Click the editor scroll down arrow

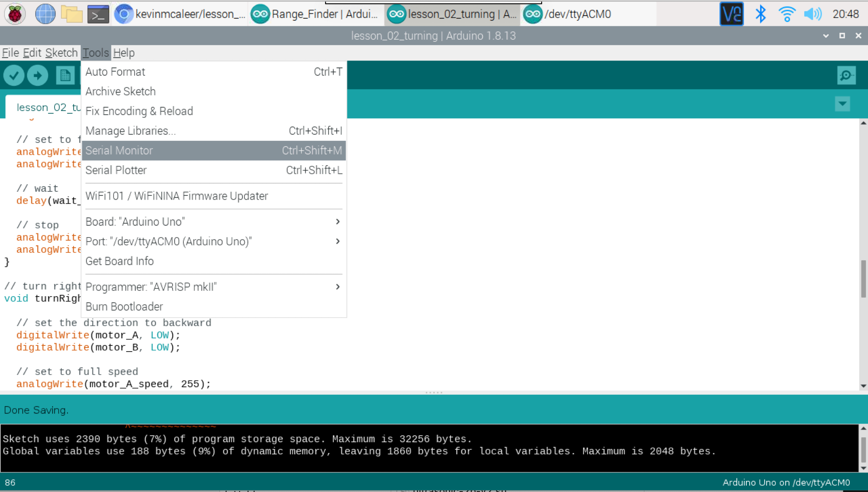[x=863, y=386]
